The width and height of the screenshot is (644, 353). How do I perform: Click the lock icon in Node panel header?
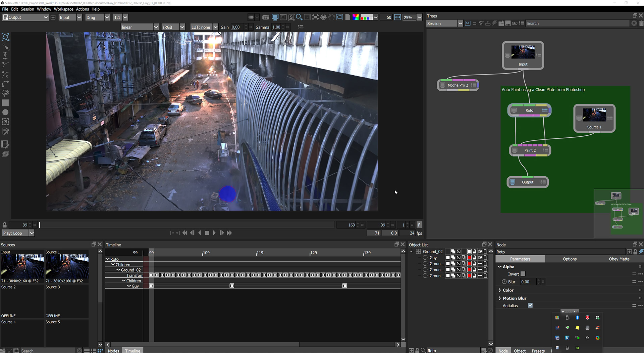[635, 252]
